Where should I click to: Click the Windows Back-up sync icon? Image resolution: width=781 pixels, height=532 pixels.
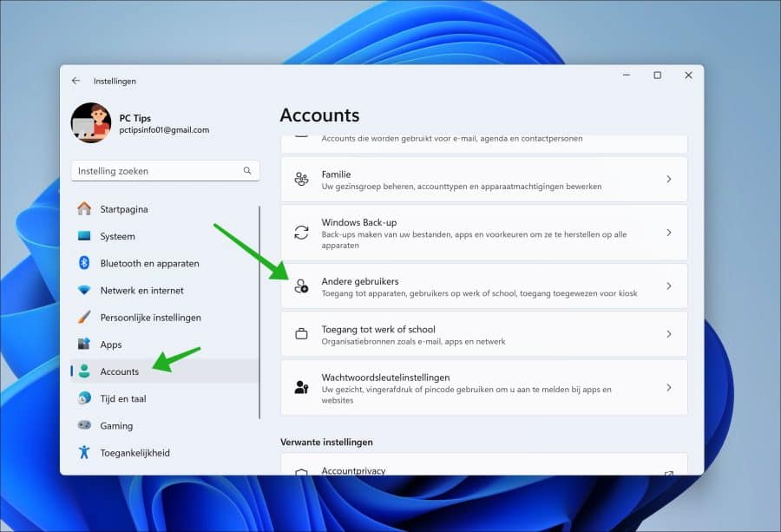[301, 233]
